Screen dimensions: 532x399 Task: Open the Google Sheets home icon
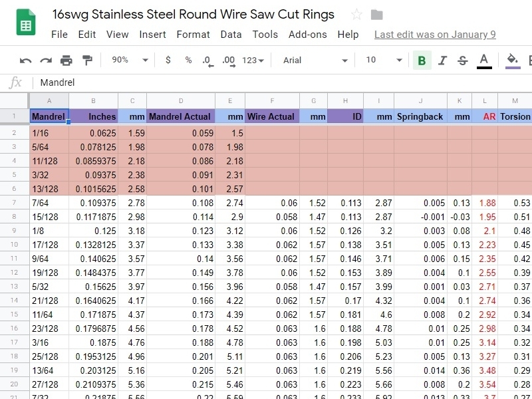pyautogui.click(x=26, y=23)
